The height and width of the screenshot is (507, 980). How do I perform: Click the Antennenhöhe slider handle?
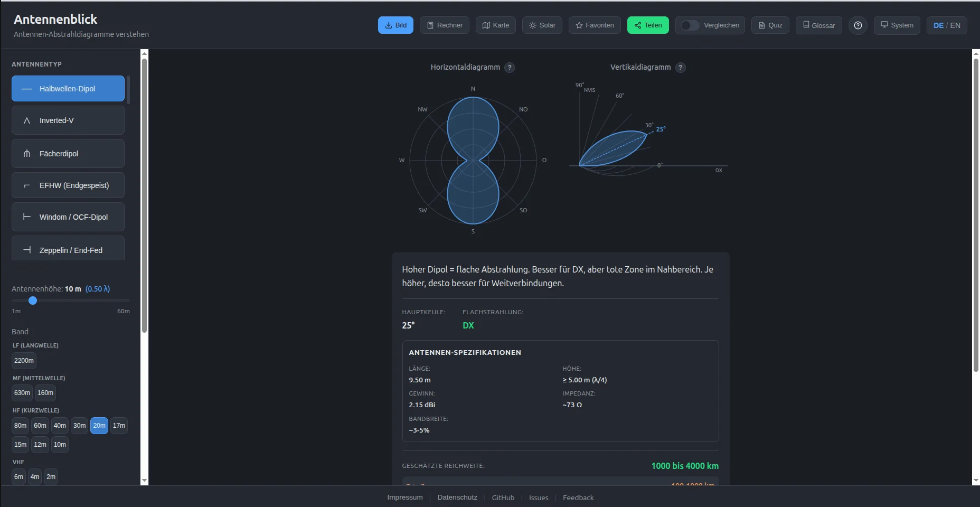[x=32, y=301]
